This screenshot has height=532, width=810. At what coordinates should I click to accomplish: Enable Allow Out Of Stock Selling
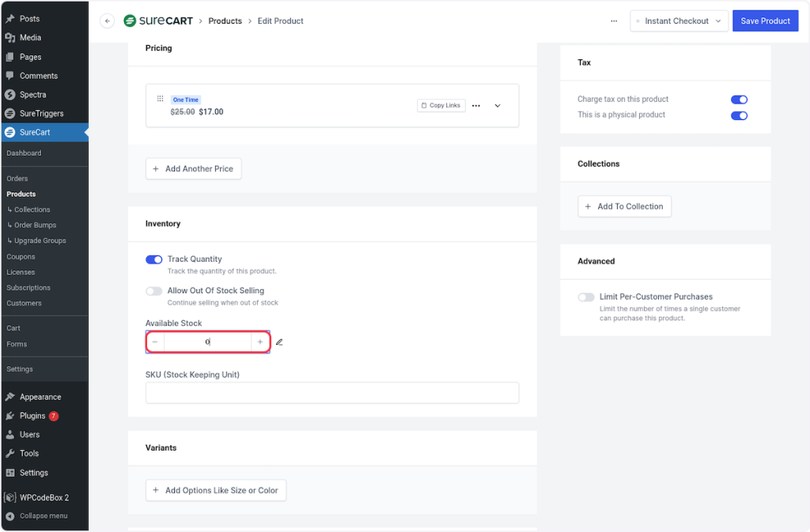click(x=154, y=291)
